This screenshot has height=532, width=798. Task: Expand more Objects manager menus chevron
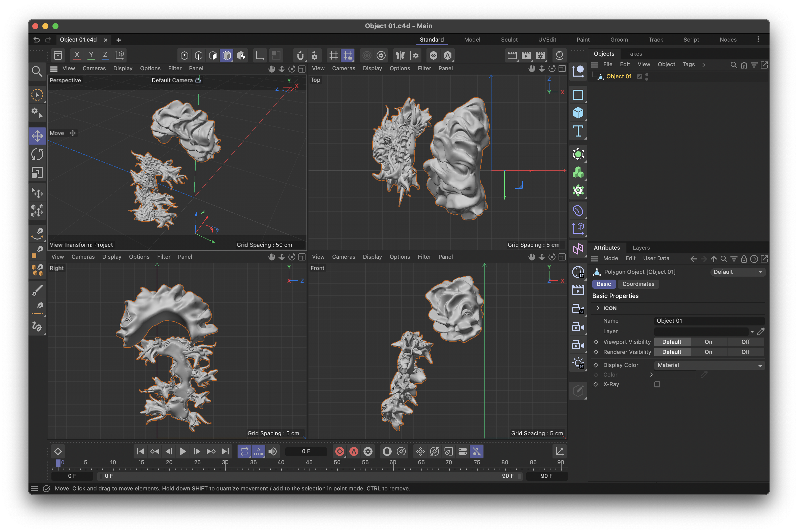coord(704,64)
